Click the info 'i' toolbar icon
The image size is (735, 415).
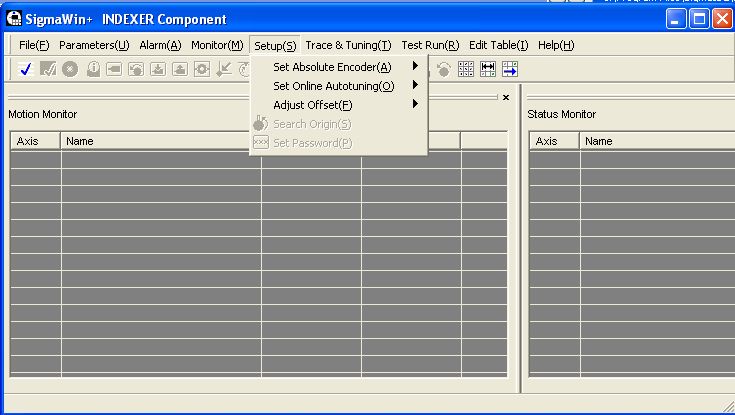pyautogui.click(x=93, y=69)
